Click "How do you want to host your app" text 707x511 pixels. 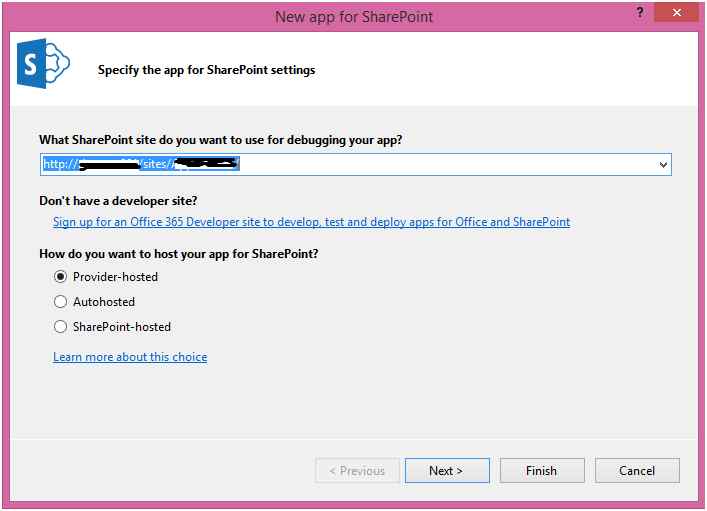(179, 254)
